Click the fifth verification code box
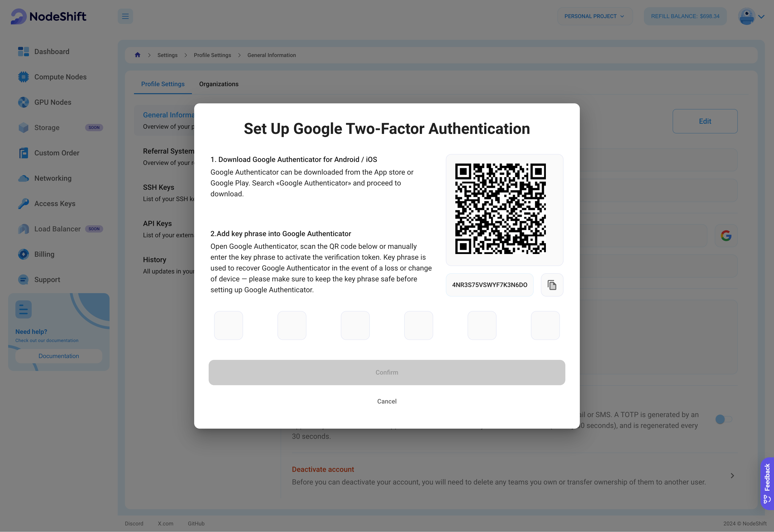The height and width of the screenshot is (532, 774). 482,325
